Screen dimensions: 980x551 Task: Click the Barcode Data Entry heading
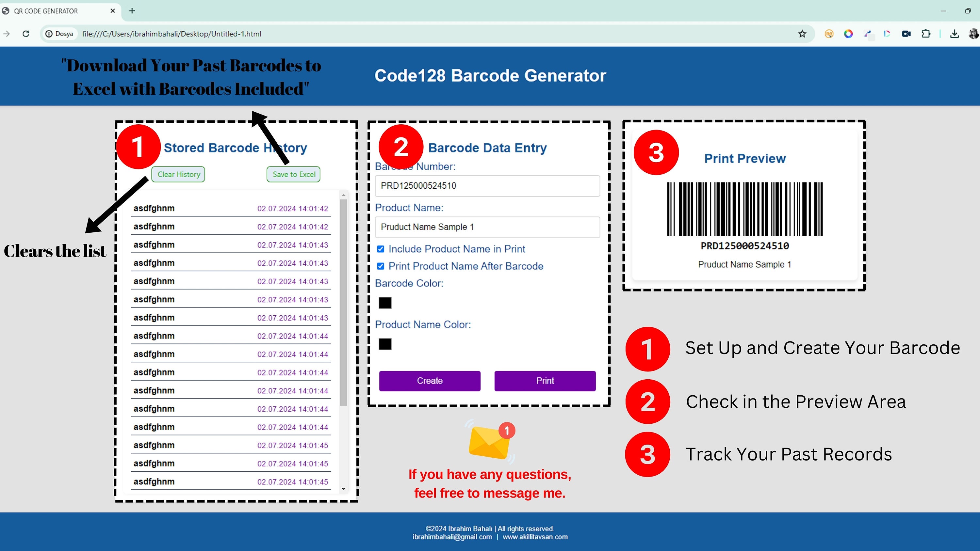(487, 148)
